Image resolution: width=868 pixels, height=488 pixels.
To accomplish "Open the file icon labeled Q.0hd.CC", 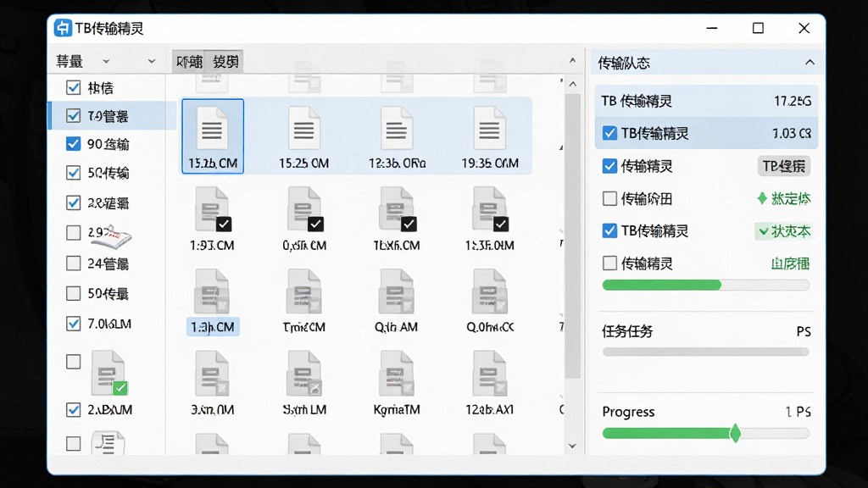I will [489, 291].
